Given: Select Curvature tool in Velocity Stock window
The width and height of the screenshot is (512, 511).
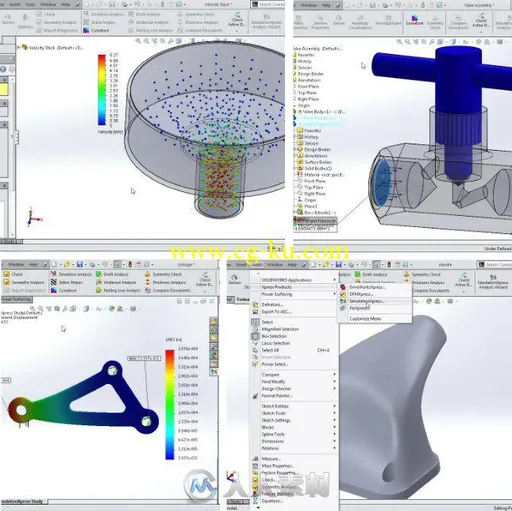Looking at the screenshot, I should click(96, 30).
